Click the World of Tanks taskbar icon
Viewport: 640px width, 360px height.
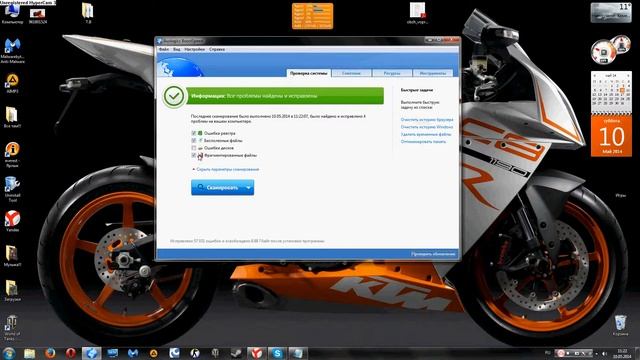pyautogui.click(x=216, y=353)
